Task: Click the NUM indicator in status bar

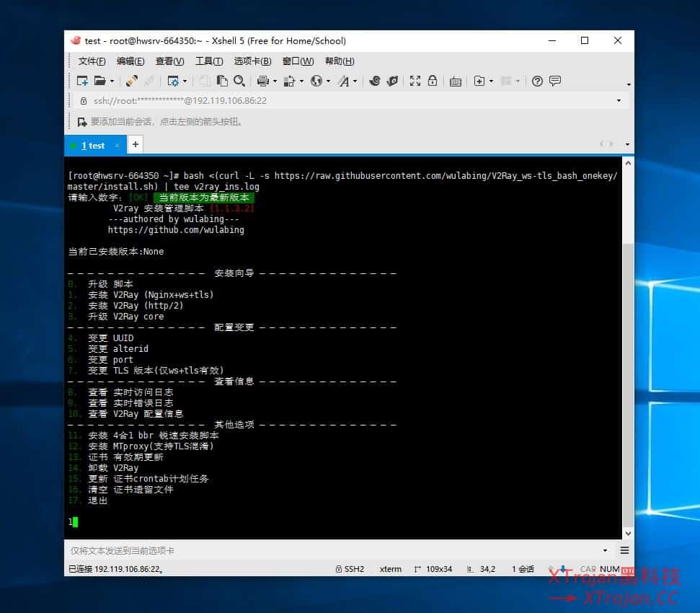Action: [x=609, y=569]
